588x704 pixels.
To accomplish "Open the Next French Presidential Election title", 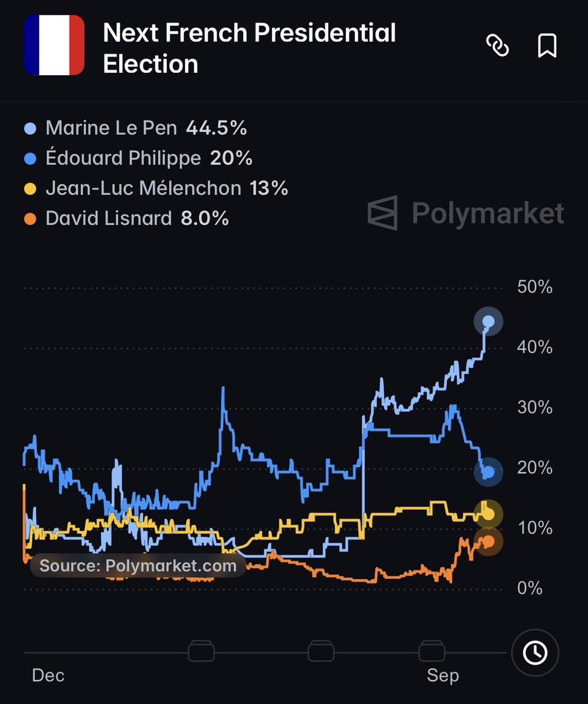I will pyautogui.click(x=249, y=48).
